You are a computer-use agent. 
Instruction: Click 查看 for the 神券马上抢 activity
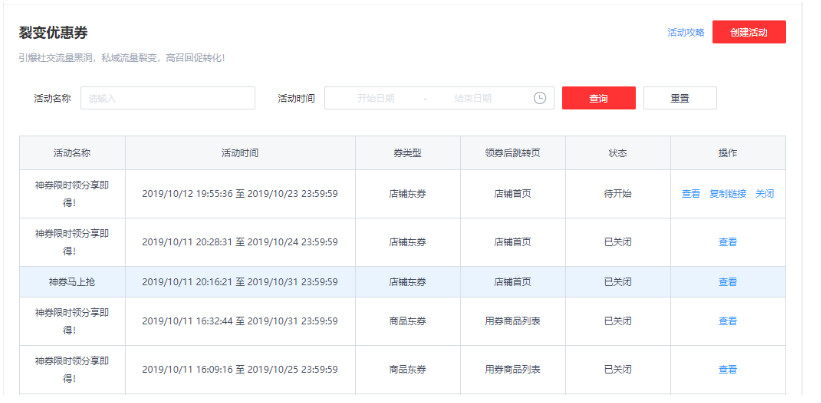(x=727, y=282)
